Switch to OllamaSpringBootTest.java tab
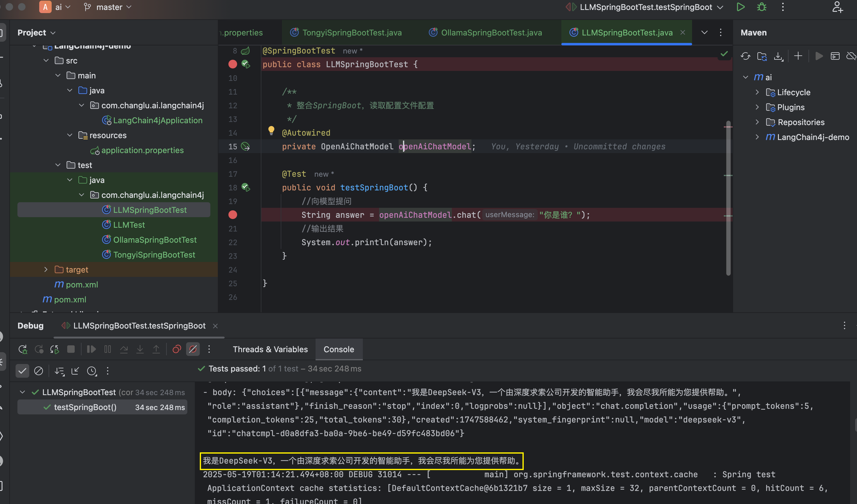Screen dimensions: 857x504 pos(485,33)
